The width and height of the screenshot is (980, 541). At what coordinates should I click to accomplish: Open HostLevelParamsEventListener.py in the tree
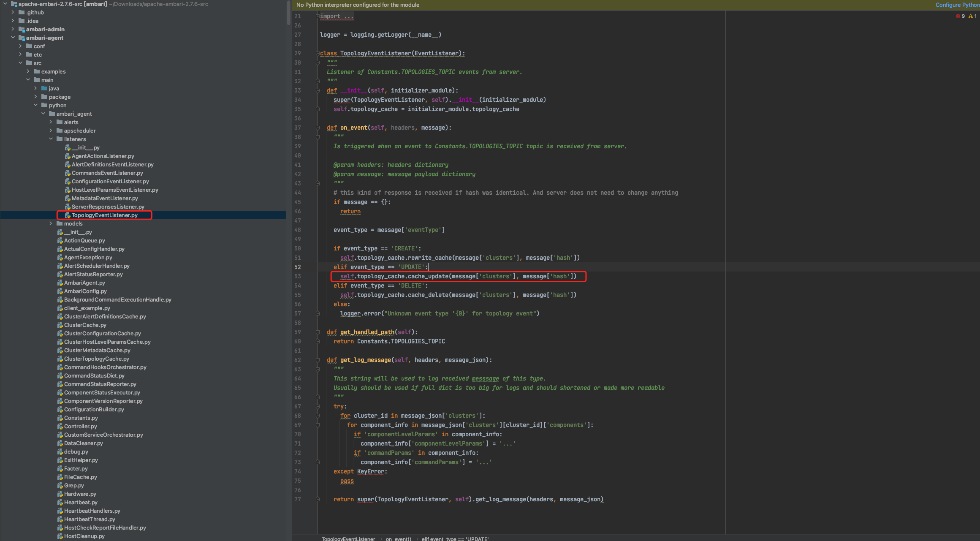(x=115, y=190)
